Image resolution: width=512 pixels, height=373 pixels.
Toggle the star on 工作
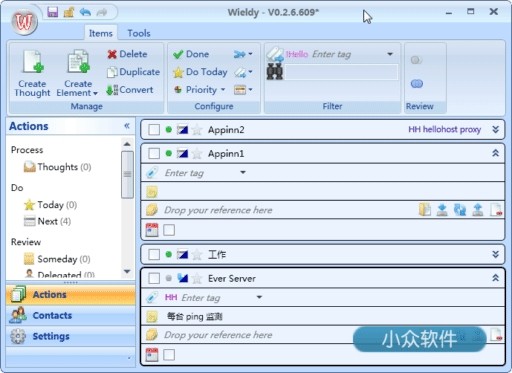[197, 254]
